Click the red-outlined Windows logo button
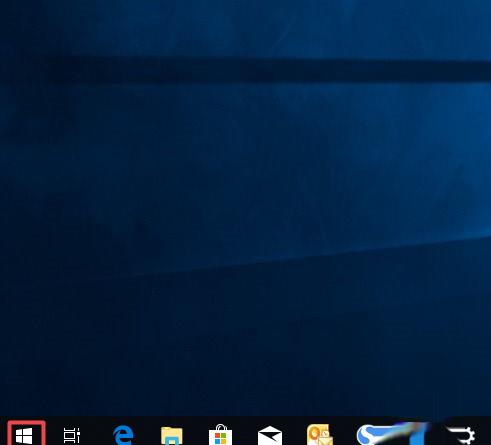The image size is (491, 445). pyautogui.click(x=26, y=433)
